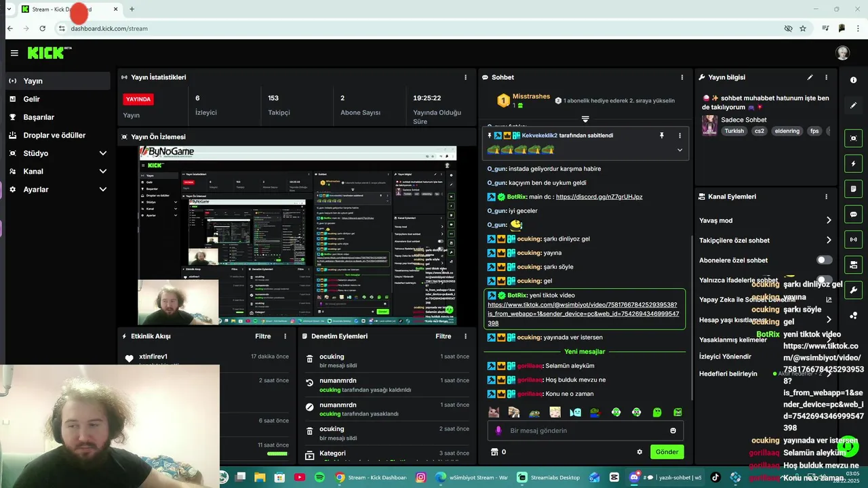The image size is (868, 488).
Task: Click the stream preview thumbnail
Action: (298, 236)
